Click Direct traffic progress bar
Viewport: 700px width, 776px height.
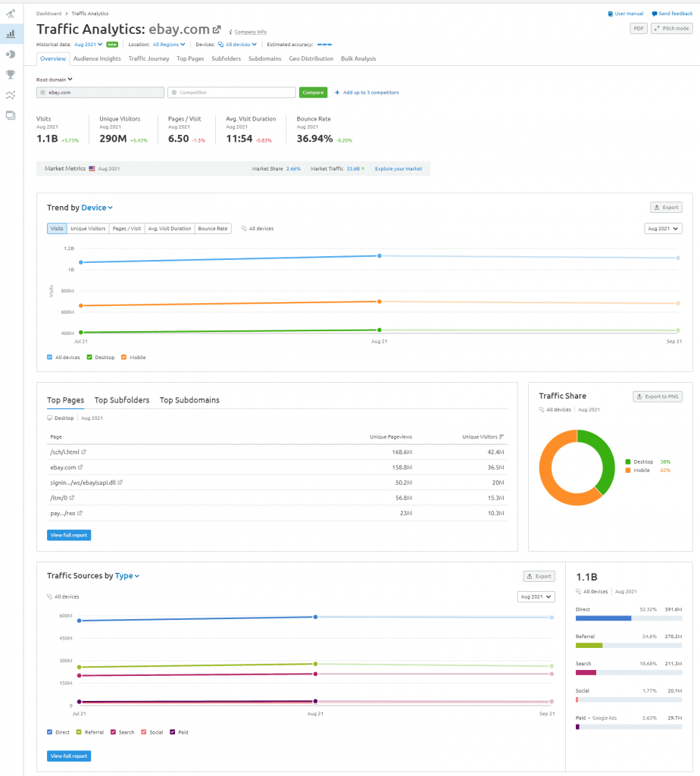coord(629,618)
